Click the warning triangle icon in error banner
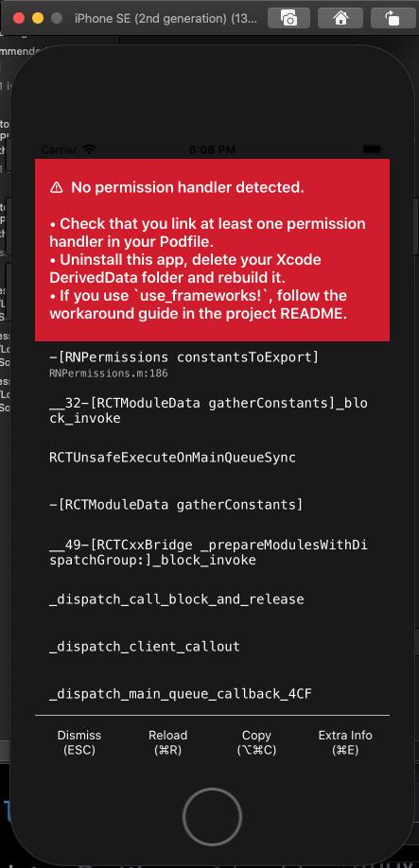This screenshot has height=868, width=419. pos(57,187)
